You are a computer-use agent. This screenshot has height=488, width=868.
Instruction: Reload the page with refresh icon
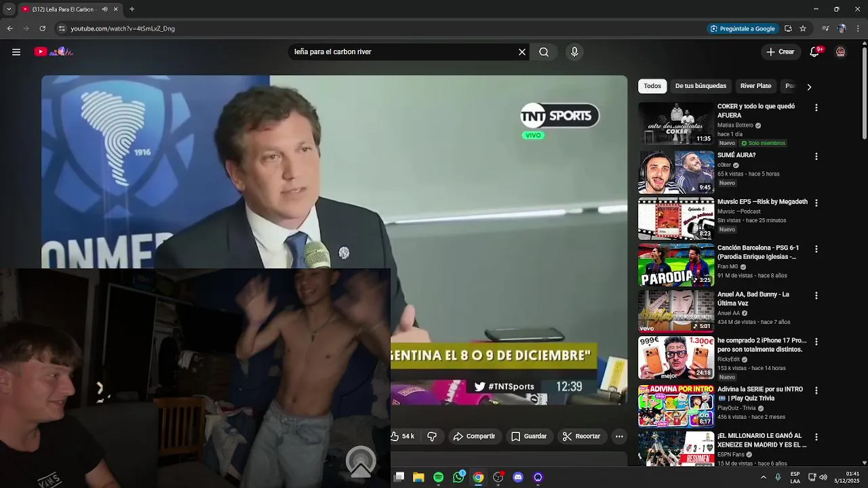point(42,28)
